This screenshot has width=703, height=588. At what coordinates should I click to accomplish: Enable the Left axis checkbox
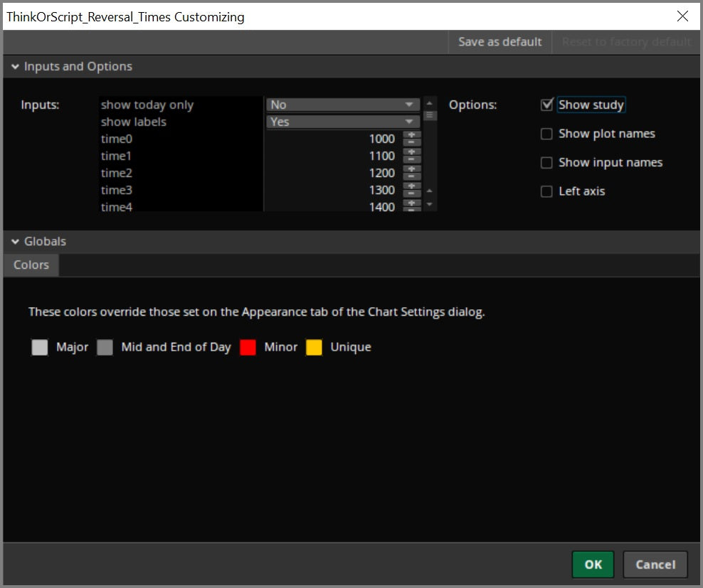tap(546, 191)
